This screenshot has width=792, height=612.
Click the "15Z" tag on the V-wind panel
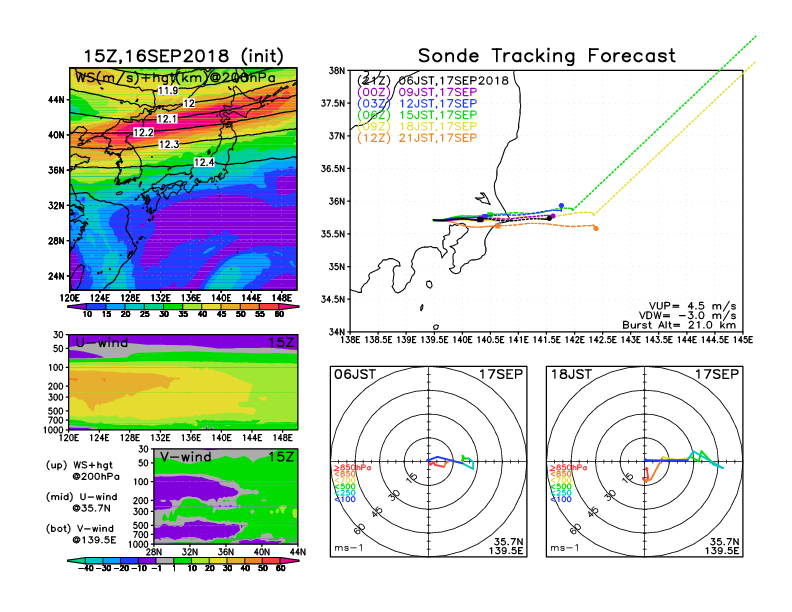coord(281,457)
